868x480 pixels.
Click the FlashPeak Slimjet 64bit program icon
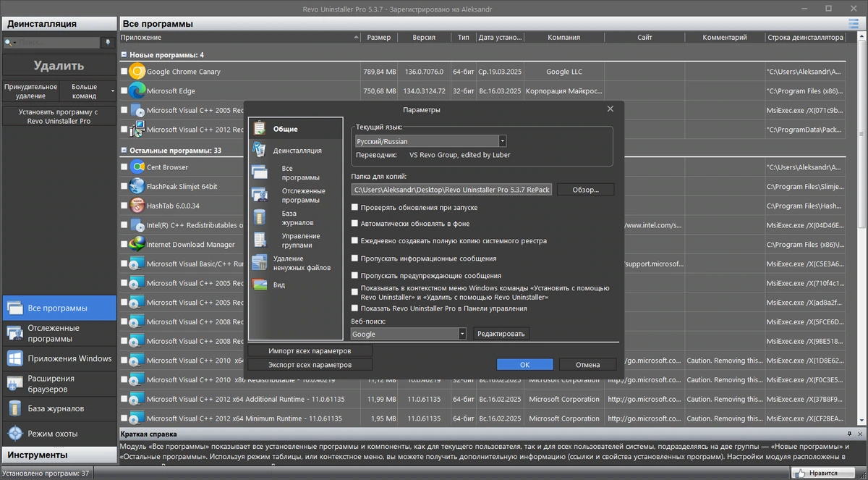click(x=137, y=186)
